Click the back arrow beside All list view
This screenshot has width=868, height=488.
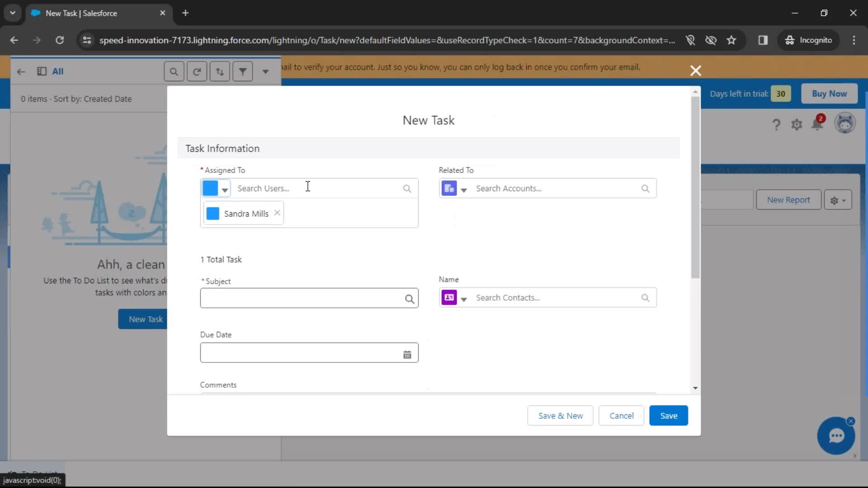21,71
